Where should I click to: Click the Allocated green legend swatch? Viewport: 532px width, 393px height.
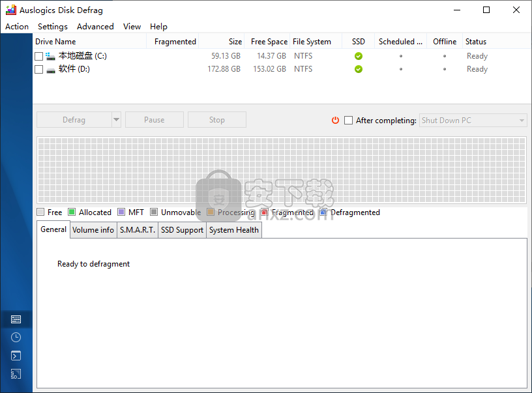[72, 212]
